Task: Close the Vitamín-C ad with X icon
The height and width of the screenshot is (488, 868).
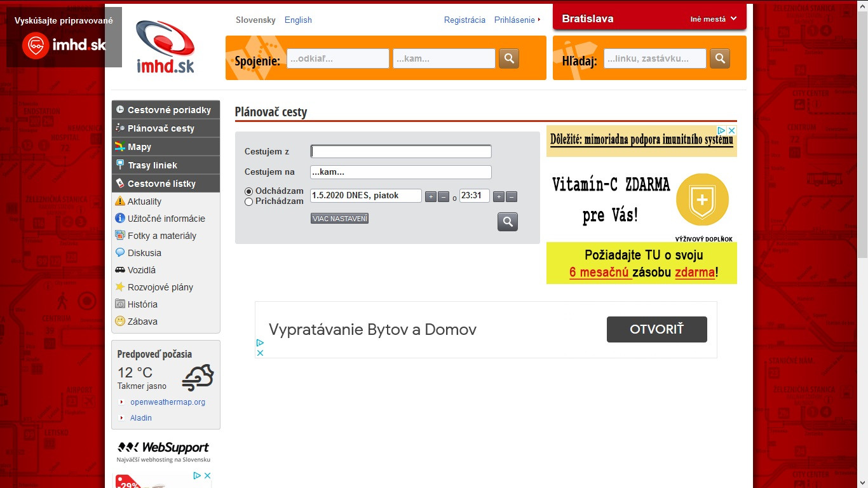Action: [731, 130]
